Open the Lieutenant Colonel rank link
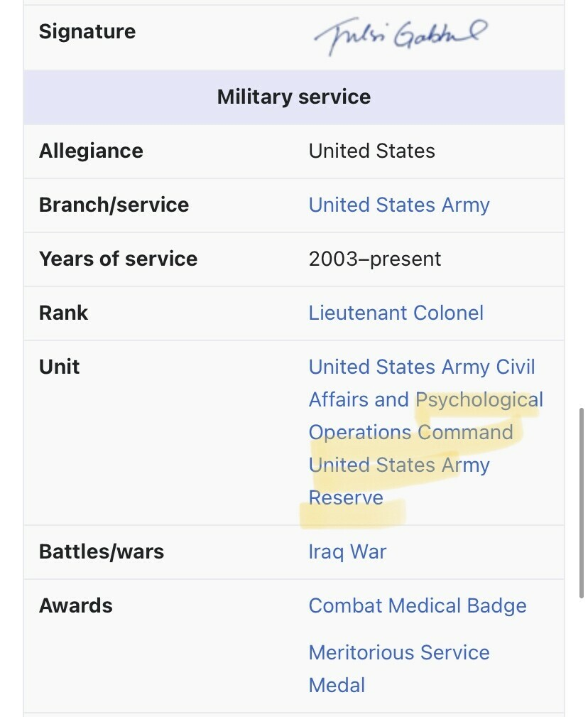588x717 pixels. (x=396, y=313)
